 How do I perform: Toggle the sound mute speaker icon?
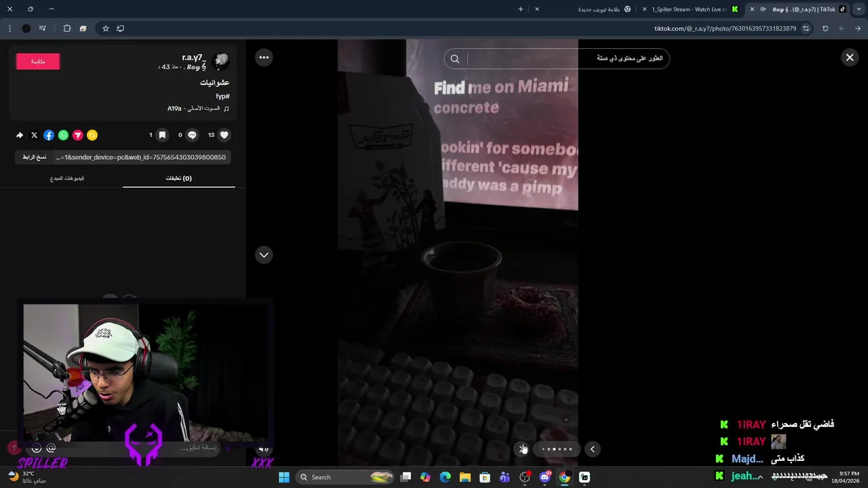click(264, 449)
